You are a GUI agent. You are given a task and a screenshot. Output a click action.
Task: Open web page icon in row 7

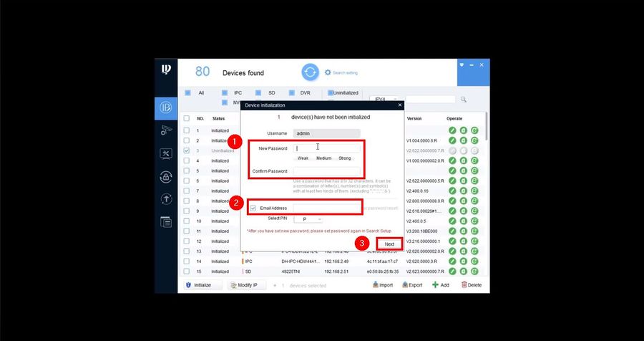tap(475, 191)
